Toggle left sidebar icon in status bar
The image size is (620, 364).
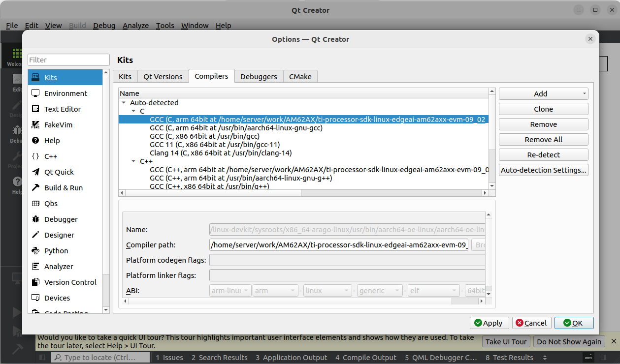point(42,358)
